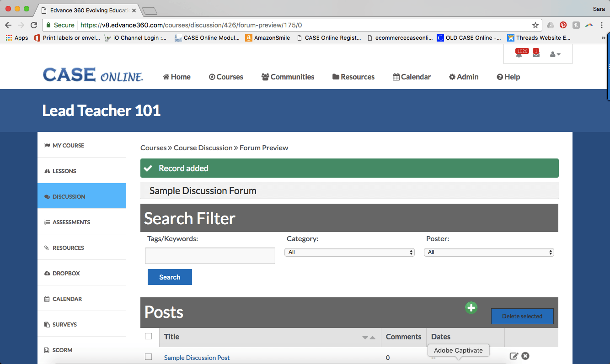Expand the Poster dropdown filter
This screenshot has width=610, height=364.
coord(489,252)
